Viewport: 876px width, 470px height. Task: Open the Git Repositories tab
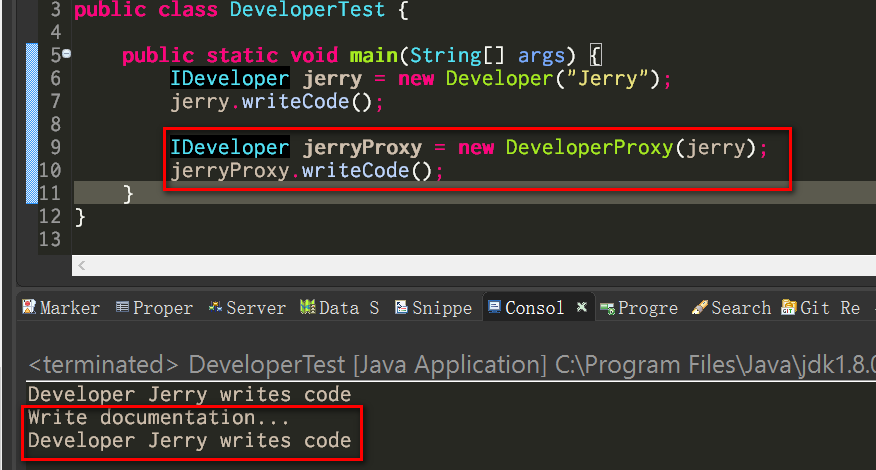tap(821, 307)
